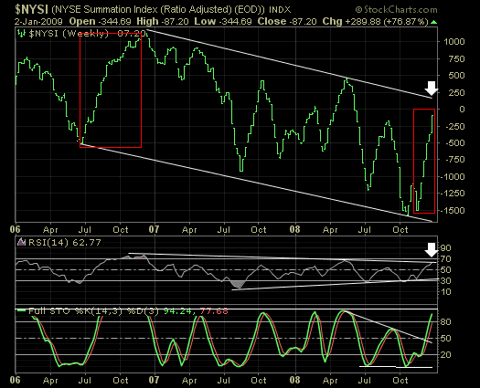The height and width of the screenshot is (388, 480).
Task: Click the 06 year label under stochastic panel
Action: (15, 380)
